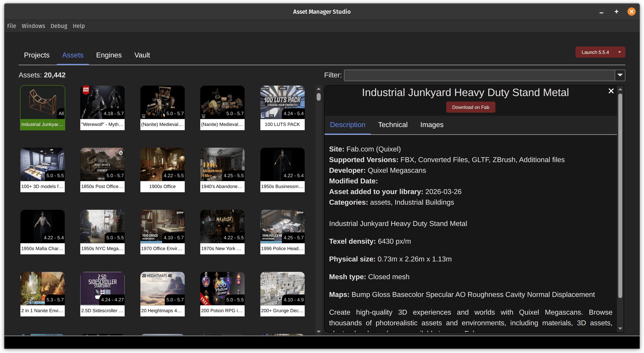Screen dimensions: 644x353
Task: Select the 1970s New York asset
Action: point(222,232)
